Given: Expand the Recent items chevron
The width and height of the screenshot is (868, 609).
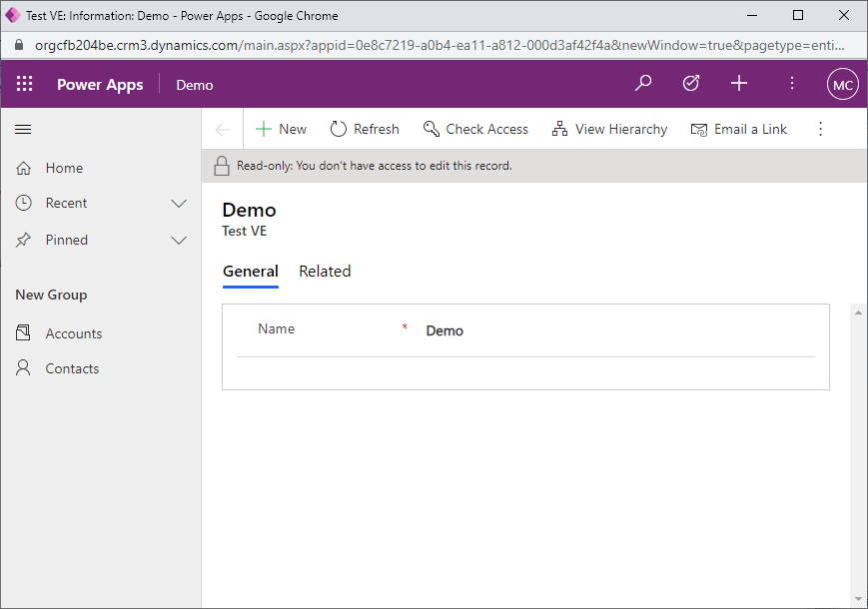Looking at the screenshot, I should pos(179,204).
